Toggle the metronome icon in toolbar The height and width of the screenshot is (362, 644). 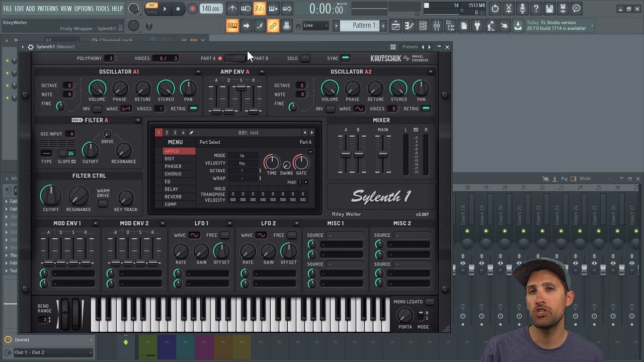(x=232, y=9)
